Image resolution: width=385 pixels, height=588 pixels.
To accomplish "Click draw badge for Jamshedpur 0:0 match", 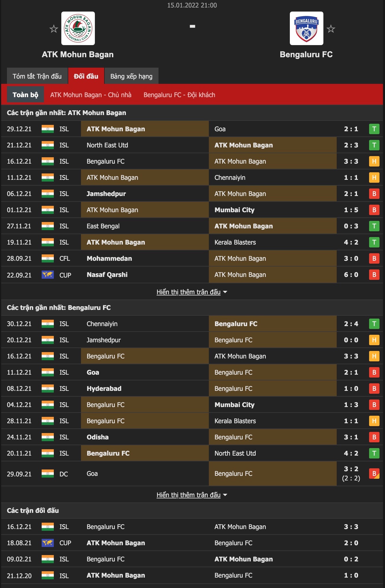I will (x=374, y=340).
